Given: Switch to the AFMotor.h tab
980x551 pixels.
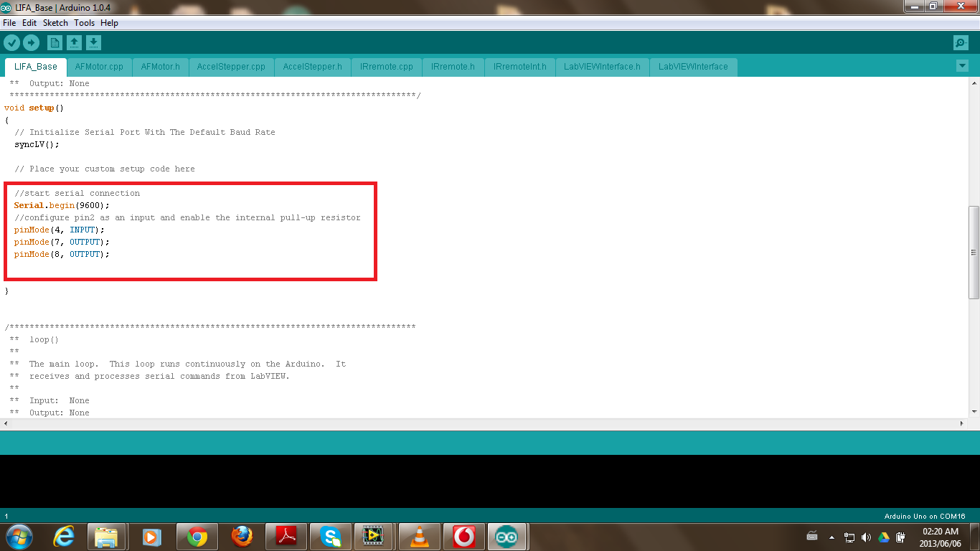Looking at the screenshot, I should point(161,67).
